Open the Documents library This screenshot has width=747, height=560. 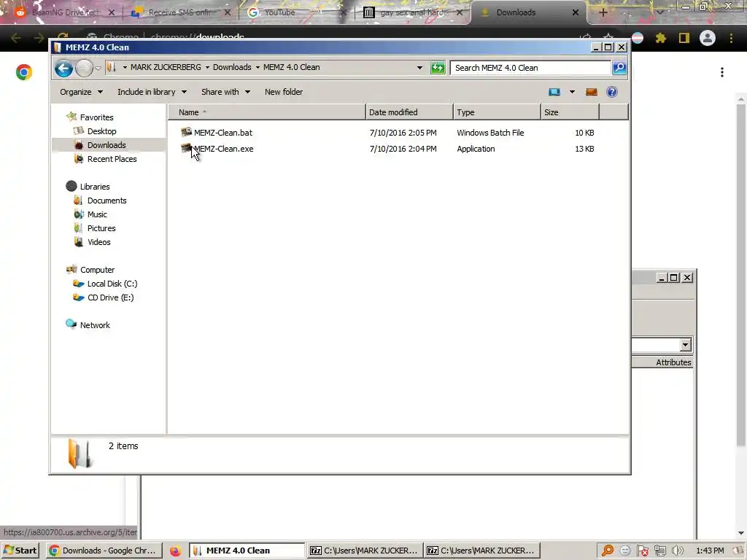(x=107, y=201)
